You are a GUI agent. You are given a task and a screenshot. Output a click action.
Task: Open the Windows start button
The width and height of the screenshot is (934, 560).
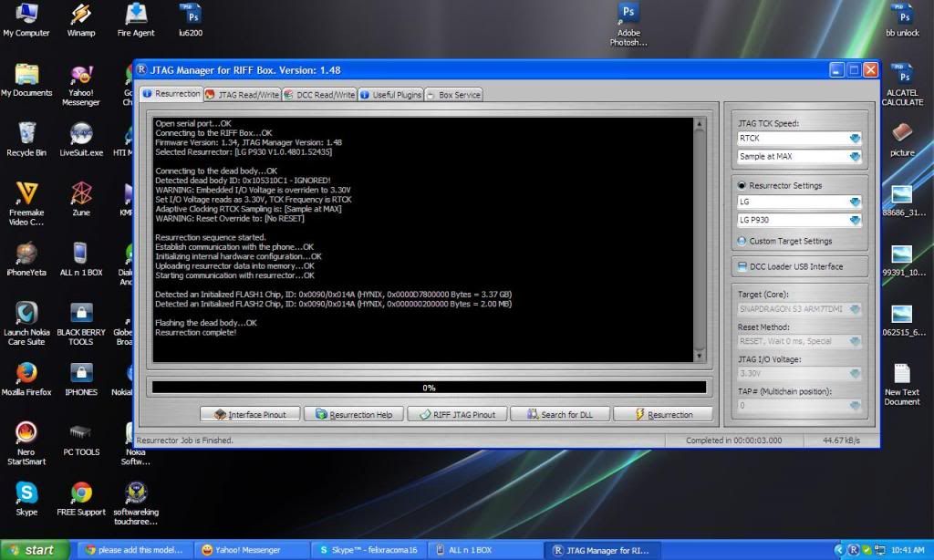pos(35,550)
